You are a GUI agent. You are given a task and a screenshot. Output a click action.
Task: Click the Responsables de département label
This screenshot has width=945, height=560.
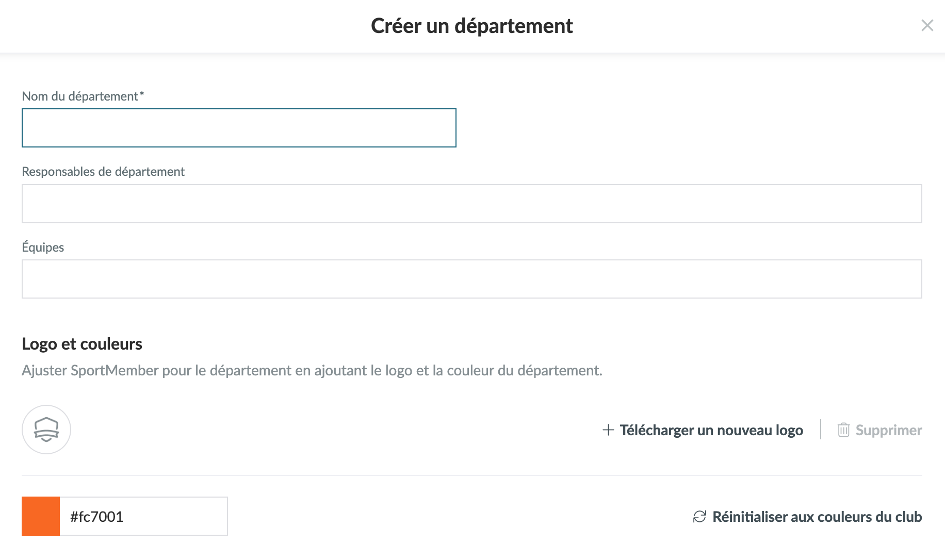[103, 172]
